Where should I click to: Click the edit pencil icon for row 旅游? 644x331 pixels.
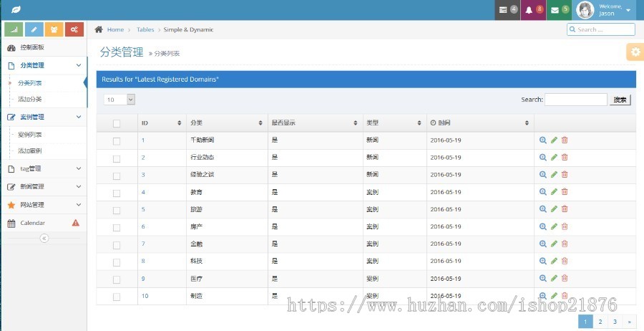tap(554, 209)
